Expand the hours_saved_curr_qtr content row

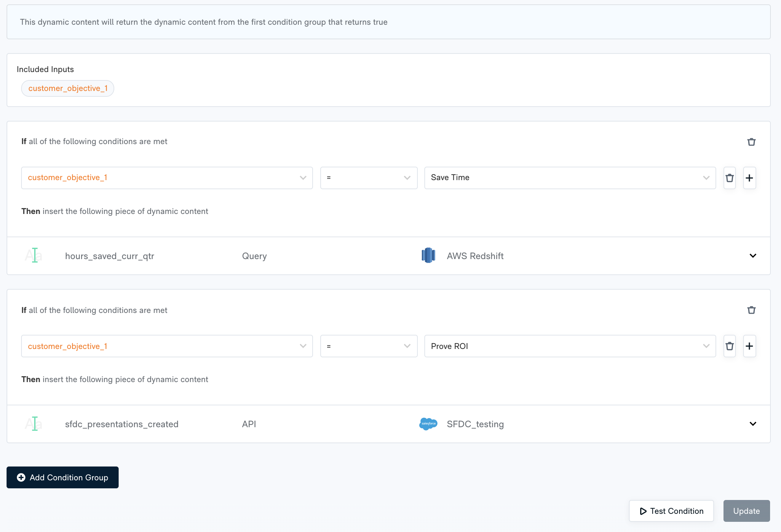(753, 256)
